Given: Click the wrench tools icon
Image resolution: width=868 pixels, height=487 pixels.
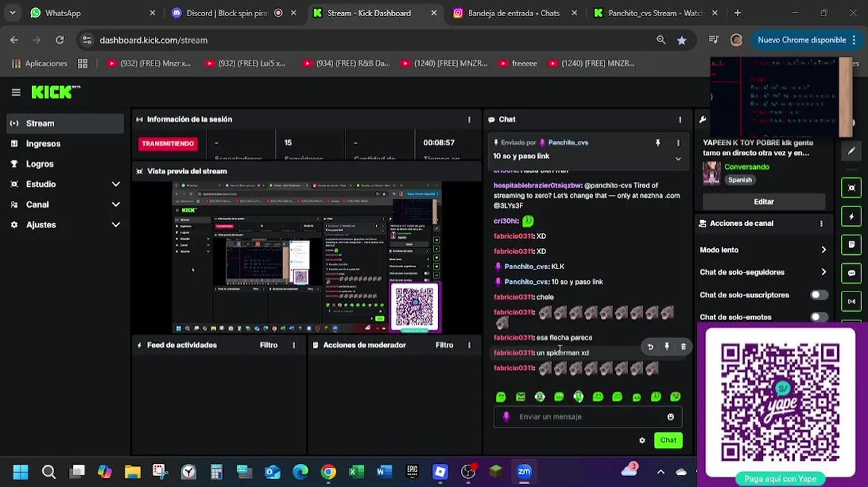Looking at the screenshot, I should (703, 120).
